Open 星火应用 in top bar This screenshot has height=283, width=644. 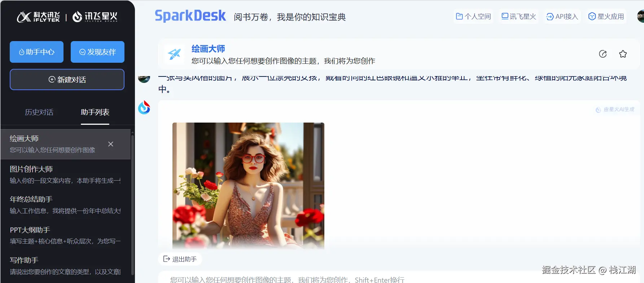[606, 17]
